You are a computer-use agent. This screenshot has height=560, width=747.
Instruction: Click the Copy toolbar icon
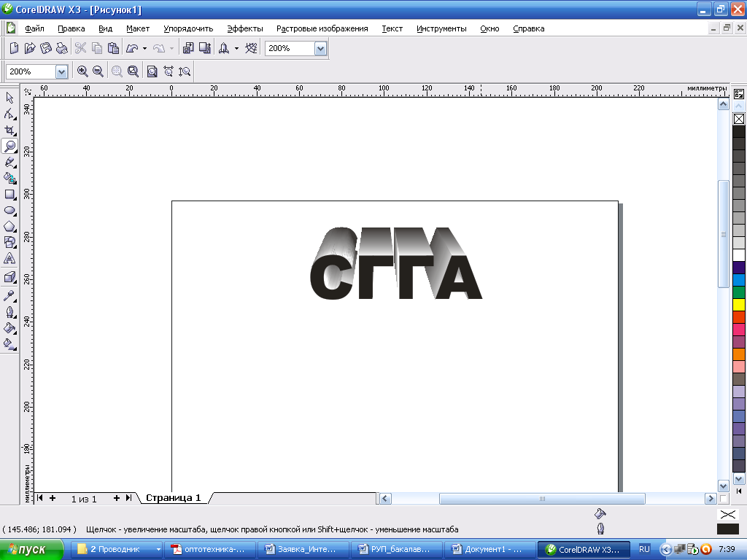[97, 48]
